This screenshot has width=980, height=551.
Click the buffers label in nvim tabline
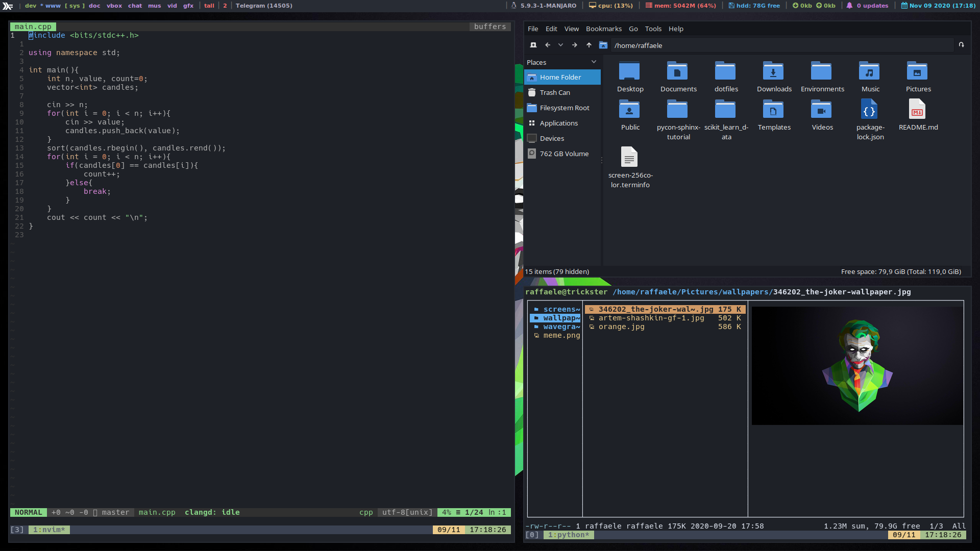point(489,27)
